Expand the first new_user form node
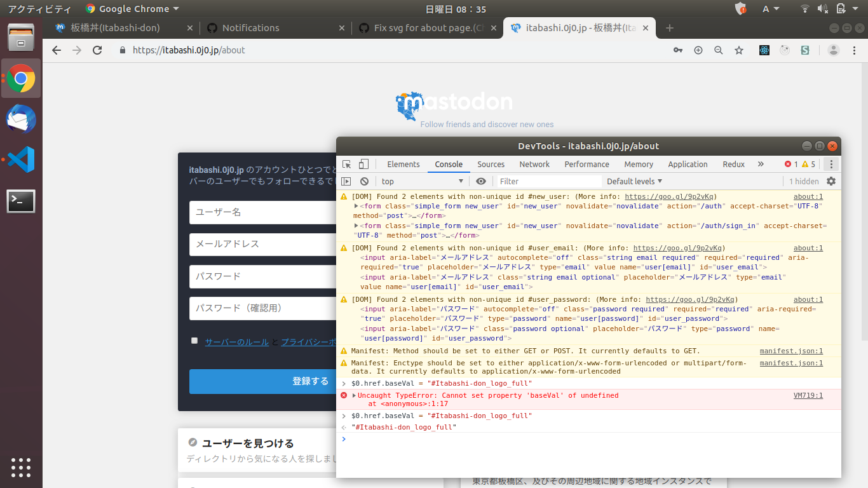This screenshot has height=488, width=868. coord(356,207)
